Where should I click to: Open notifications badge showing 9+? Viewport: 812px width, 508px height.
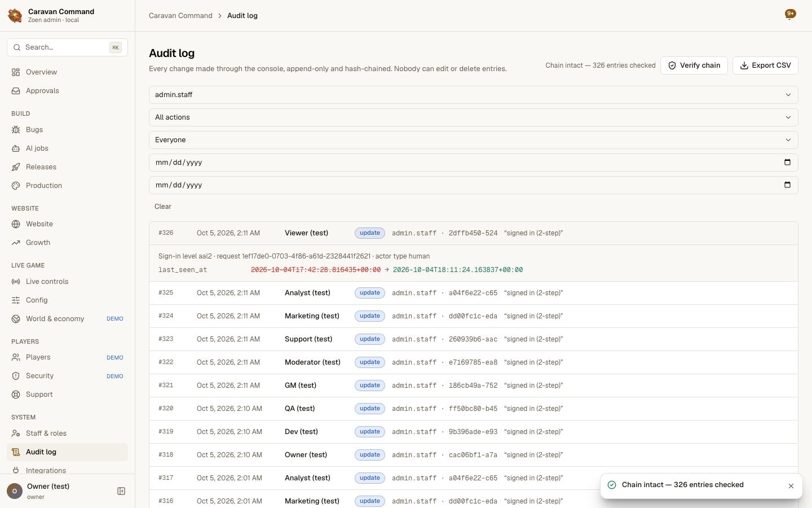791,15
